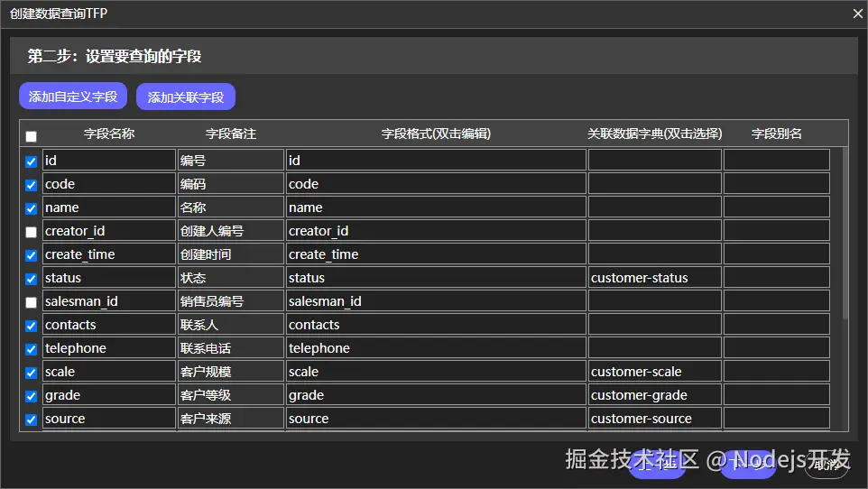This screenshot has height=489, width=868.
Task: Click the field name cell 'creator_id'
Action: point(109,230)
